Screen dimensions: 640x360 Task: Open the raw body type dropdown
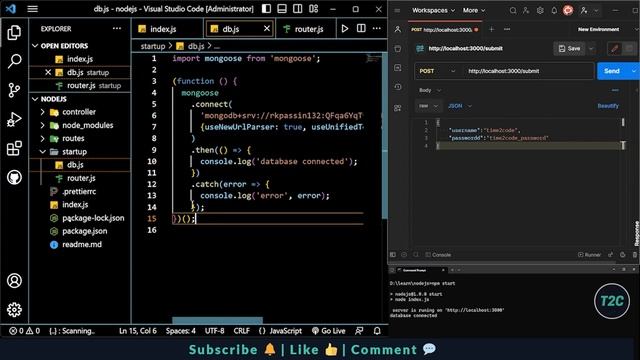428,106
